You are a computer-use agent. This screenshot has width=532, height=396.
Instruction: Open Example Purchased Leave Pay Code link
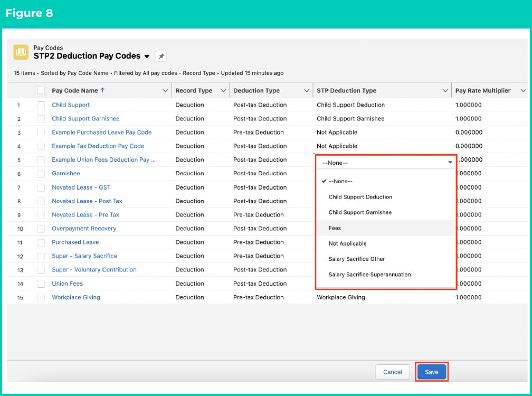pos(102,133)
